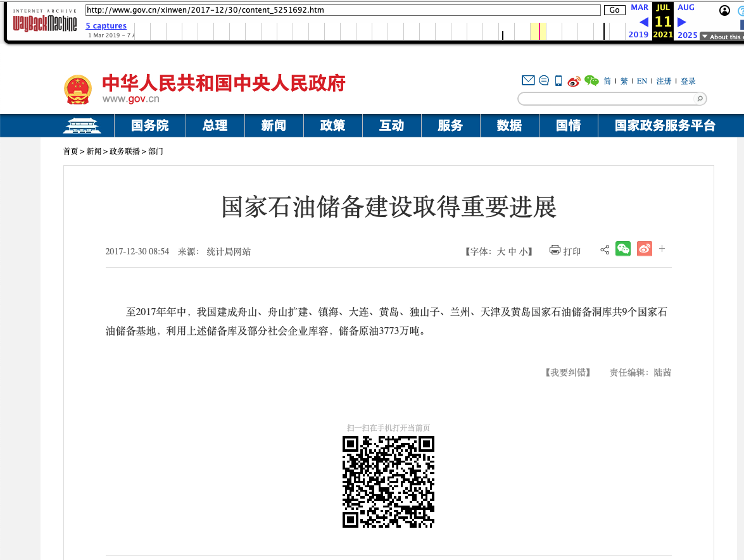
Task: Click the green WeChat icon in header
Action: [591, 80]
